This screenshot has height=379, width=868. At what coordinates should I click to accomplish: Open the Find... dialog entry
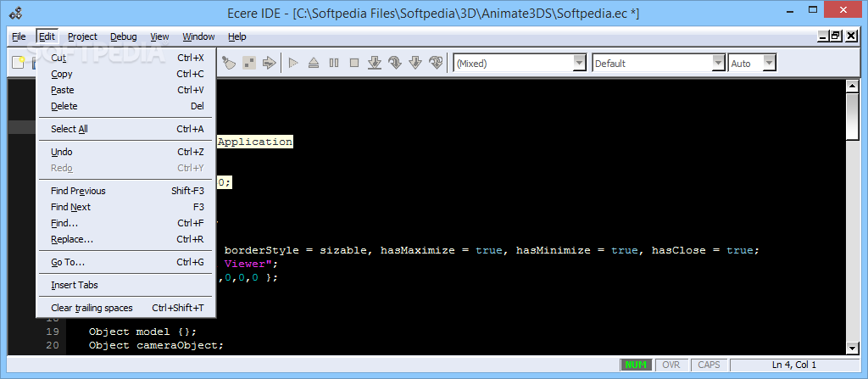coord(126,223)
